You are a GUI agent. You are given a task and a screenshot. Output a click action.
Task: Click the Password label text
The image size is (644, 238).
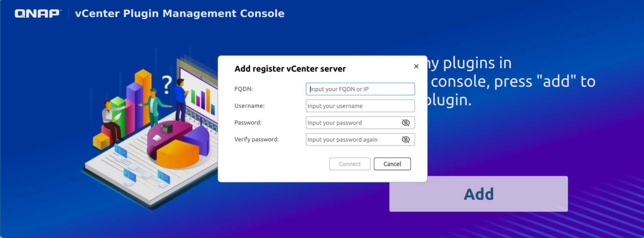[x=248, y=123]
